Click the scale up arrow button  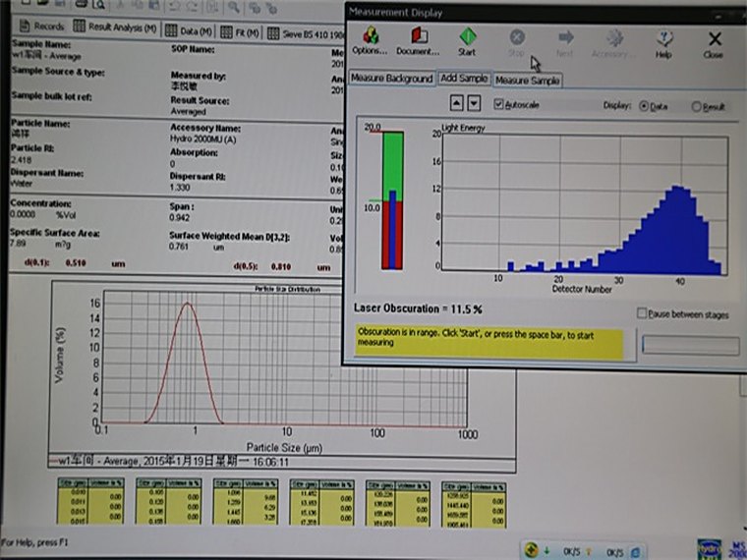pyautogui.click(x=456, y=102)
